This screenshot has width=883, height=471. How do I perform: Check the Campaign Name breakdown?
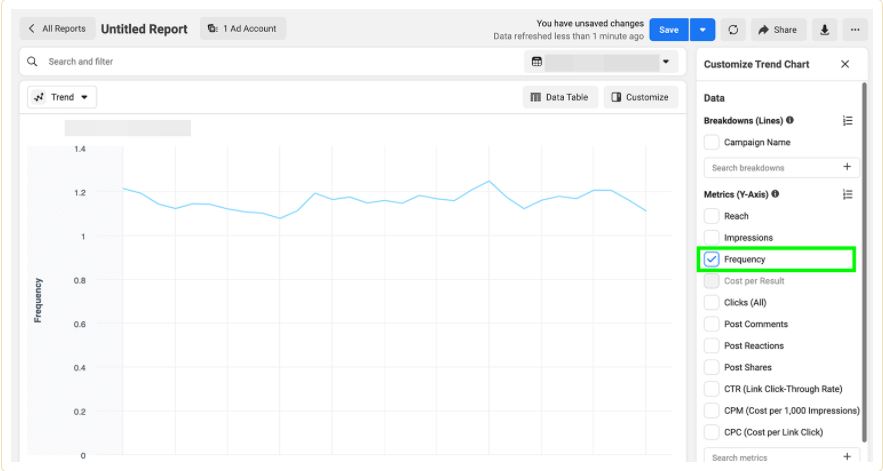(x=712, y=143)
